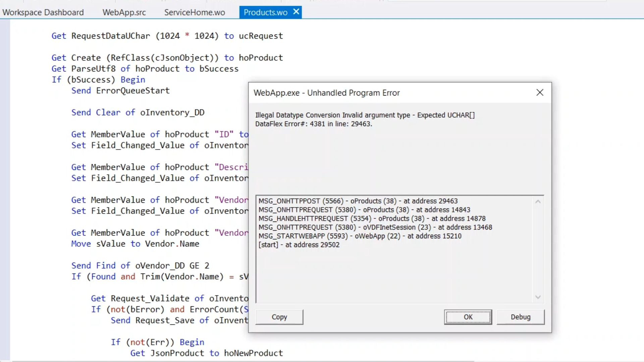Copy the error details with Copy button
This screenshot has height=362, width=644.
[x=279, y=317]
